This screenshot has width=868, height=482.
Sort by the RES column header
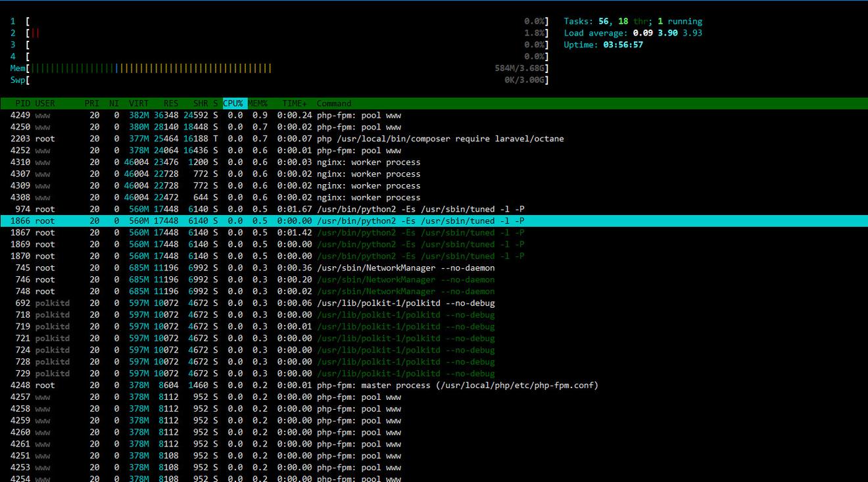click(x=170, y=103)
